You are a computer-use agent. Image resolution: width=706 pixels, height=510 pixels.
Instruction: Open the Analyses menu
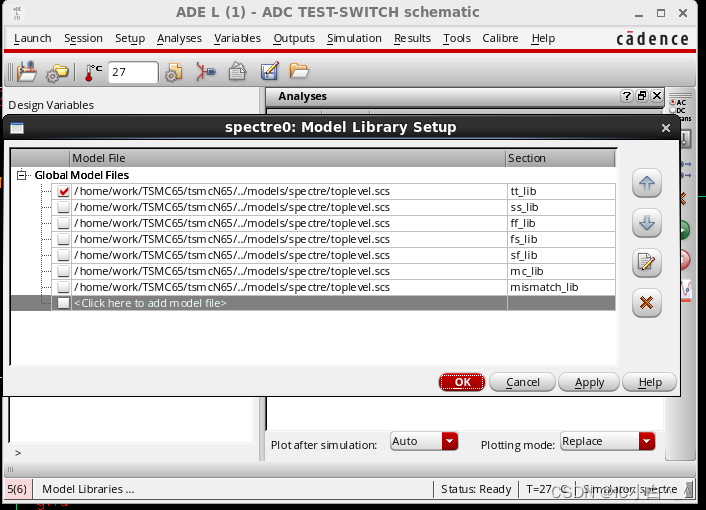click(179, 38)
